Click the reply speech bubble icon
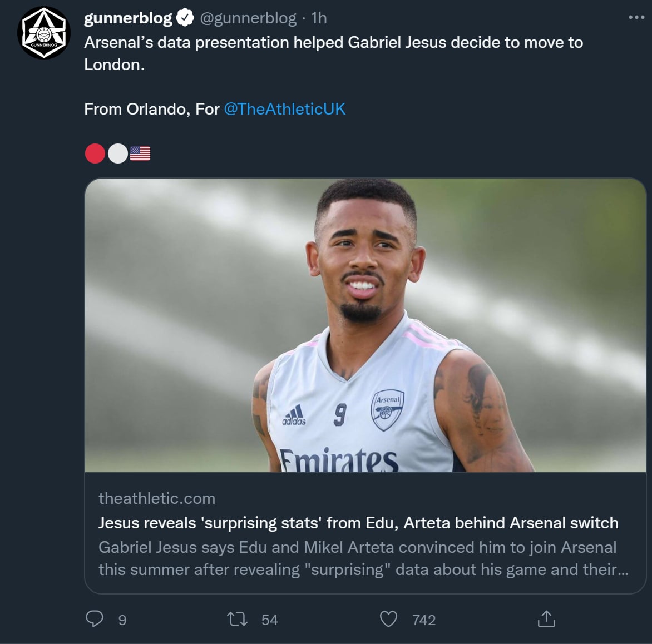This screenshot has height=644, width=652. pos(95,618)
